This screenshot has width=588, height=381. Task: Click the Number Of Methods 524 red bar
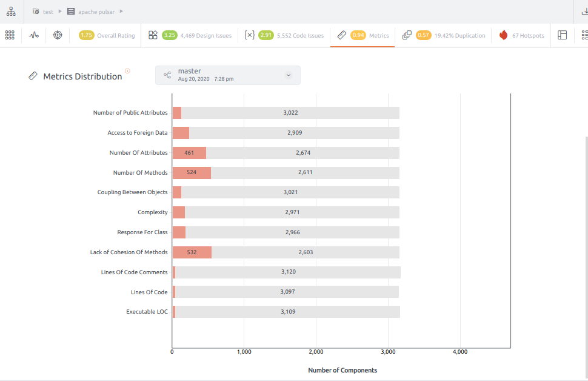click(192, 173)
